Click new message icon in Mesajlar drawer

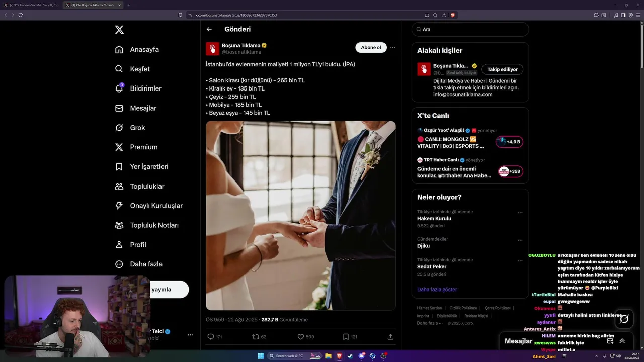tap(610, 341)
